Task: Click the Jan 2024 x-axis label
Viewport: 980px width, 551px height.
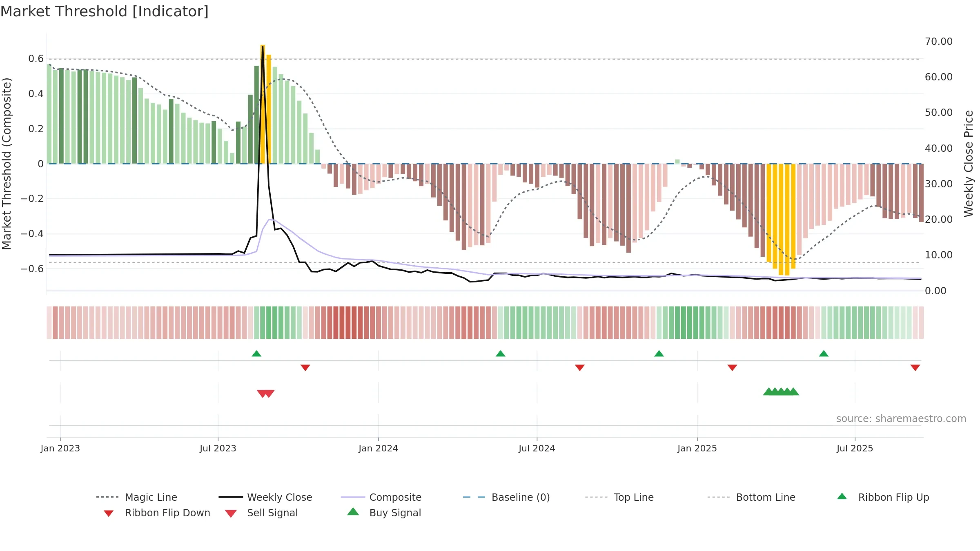Action: pos(379,448)
